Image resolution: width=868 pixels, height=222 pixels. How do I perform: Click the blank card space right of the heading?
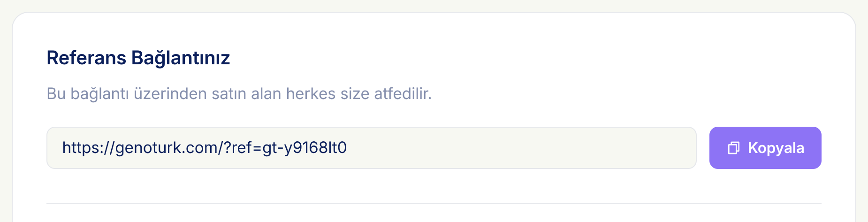click(525, 58)
